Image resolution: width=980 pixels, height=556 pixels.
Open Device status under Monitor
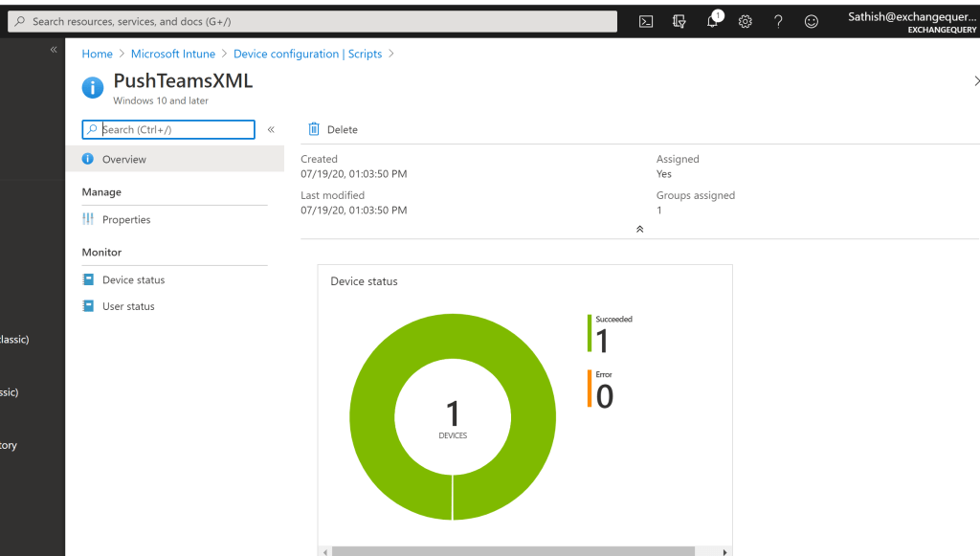point(133,280)
